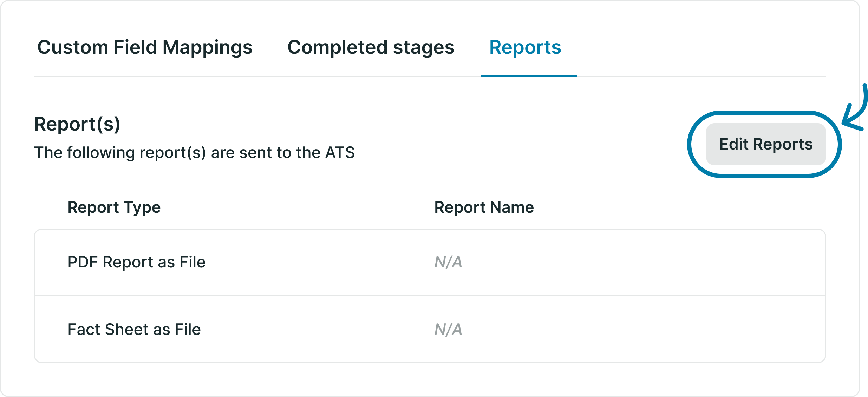Click N/A value in Fact Sheet row
The image size is (868, 397).
(x=448, y=330)
